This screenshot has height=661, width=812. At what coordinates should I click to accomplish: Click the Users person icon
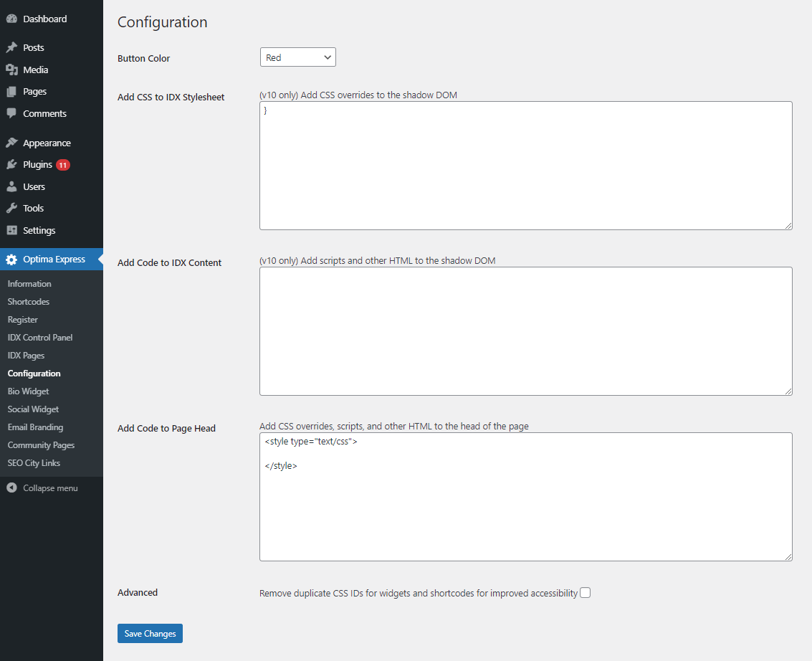click(x=11, y=186)
